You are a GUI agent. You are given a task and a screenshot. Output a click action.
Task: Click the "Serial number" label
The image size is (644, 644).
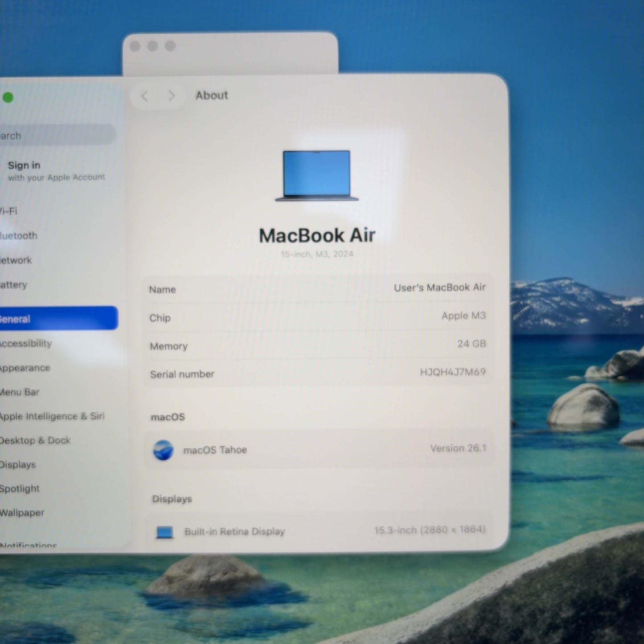[x=182, y=374]
